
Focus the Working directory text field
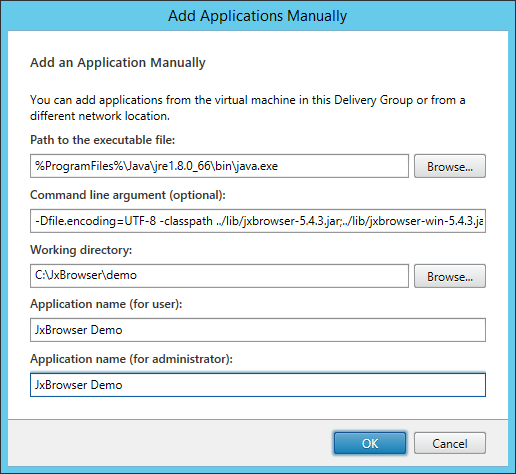point(219,276)
